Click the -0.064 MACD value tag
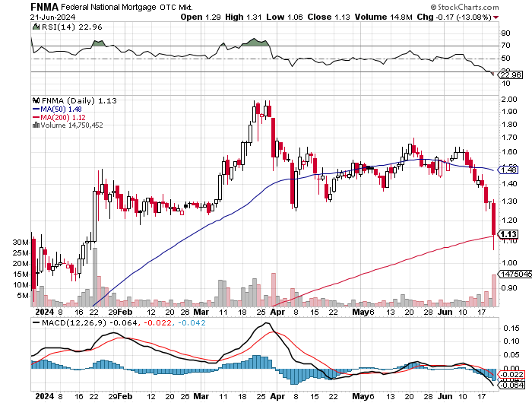The image size is (532, 403). pos(511,385)
